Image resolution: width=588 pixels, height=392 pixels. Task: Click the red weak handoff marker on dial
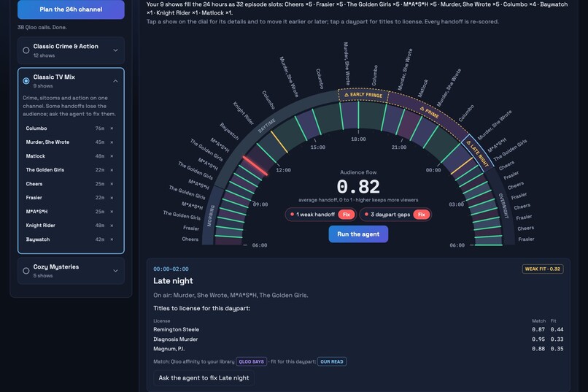255,166
